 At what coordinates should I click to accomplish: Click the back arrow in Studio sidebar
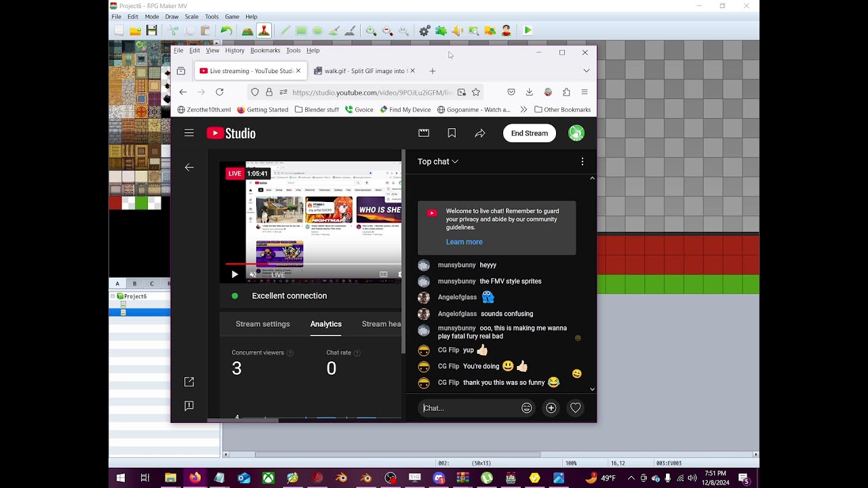pyautogui.click(x=189, y=167)
